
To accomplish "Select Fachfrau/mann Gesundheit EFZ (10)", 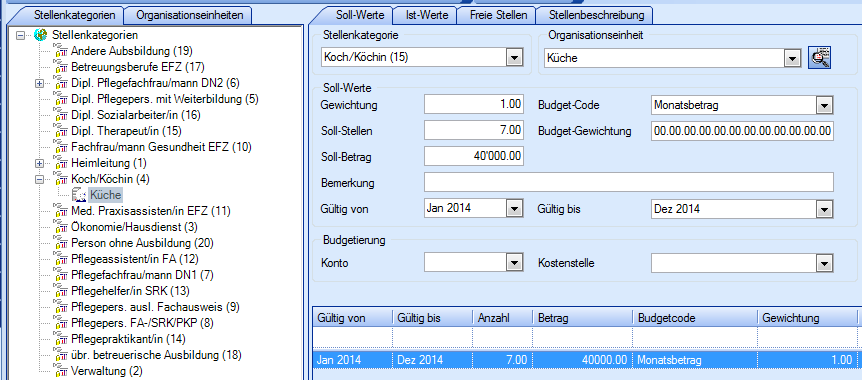I will coord(161,147).
